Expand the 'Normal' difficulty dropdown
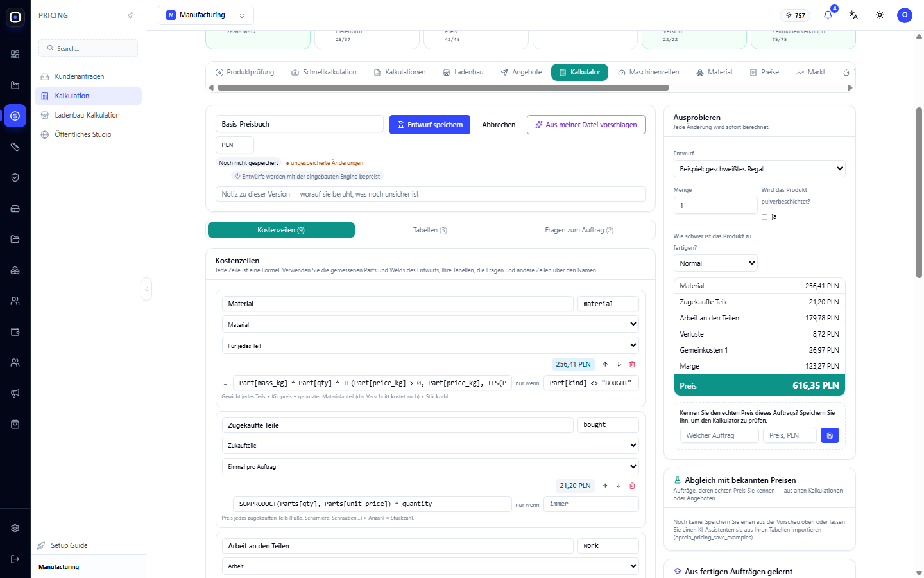The height and width of the screenshot is (578, 924). [x=715, y=263]
